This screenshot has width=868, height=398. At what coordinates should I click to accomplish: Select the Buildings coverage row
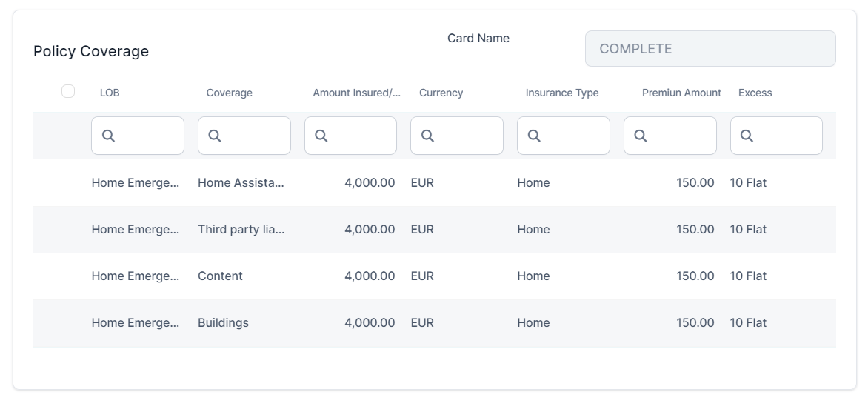(223, 322)
